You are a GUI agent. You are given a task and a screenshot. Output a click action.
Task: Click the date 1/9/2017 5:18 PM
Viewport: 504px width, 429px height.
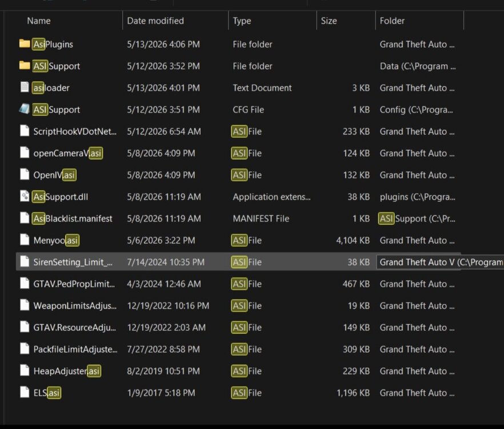pyautogui.click(x=161, y=392)
